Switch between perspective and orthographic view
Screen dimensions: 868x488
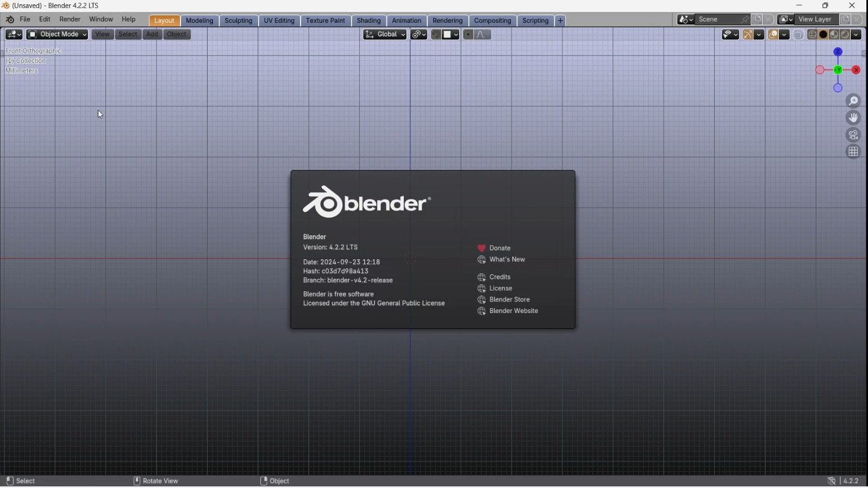point(854,152)
